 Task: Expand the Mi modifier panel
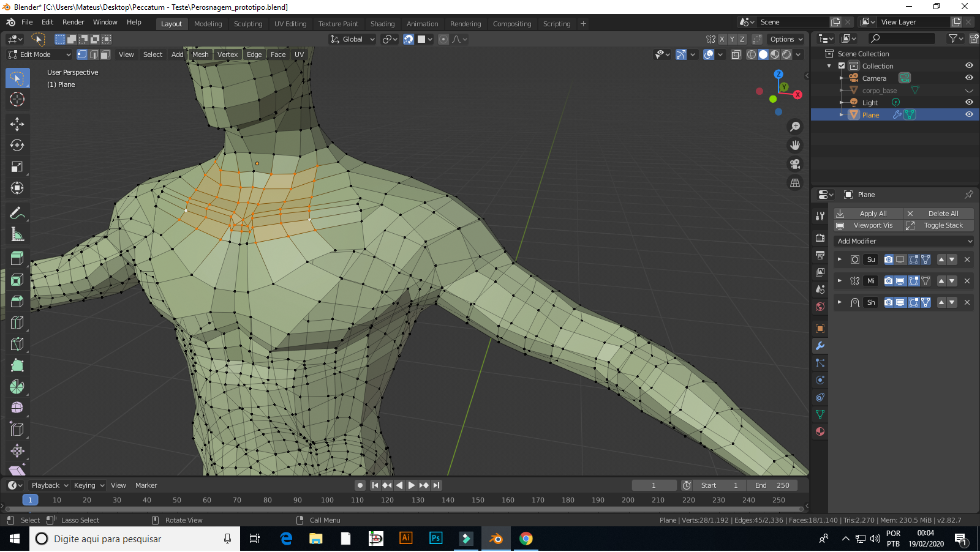[x=840, y=281]
